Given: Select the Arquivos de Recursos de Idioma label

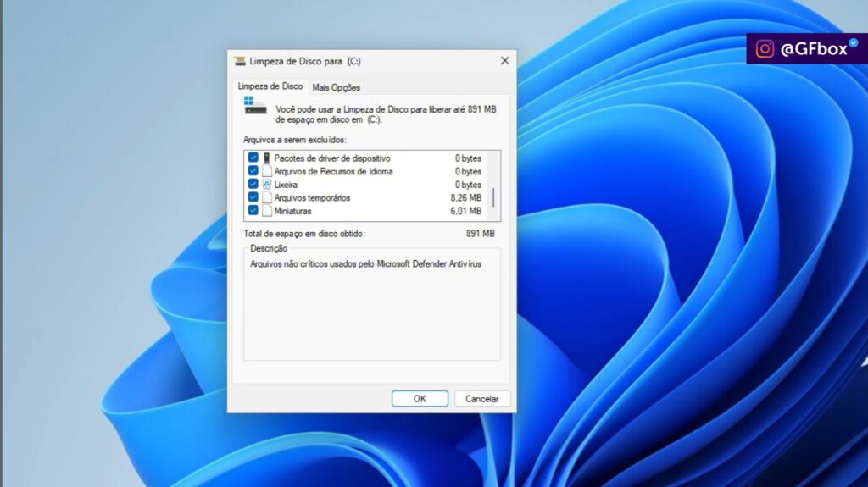Looking at the screenshot, I should [x=333, y=172].
